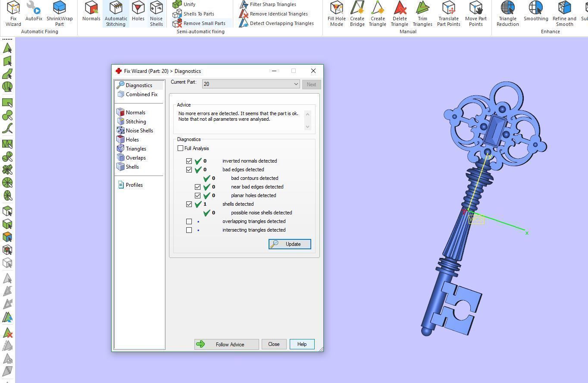Enable the Full Analysis checkbox

181,148
